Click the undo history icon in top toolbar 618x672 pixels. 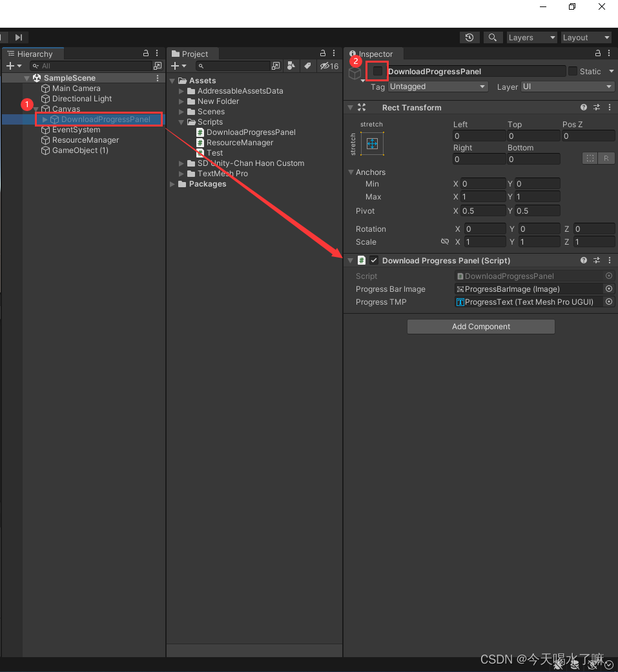(x=469, y=37)
